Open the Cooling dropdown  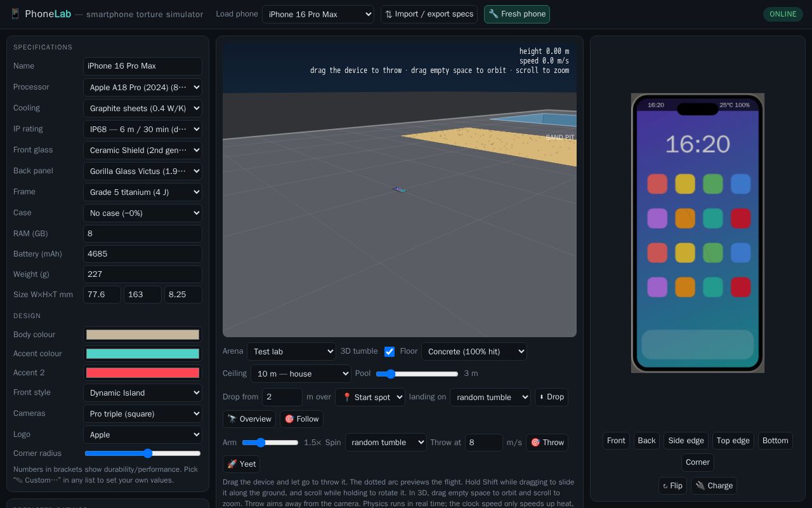[x=143, y=108]
